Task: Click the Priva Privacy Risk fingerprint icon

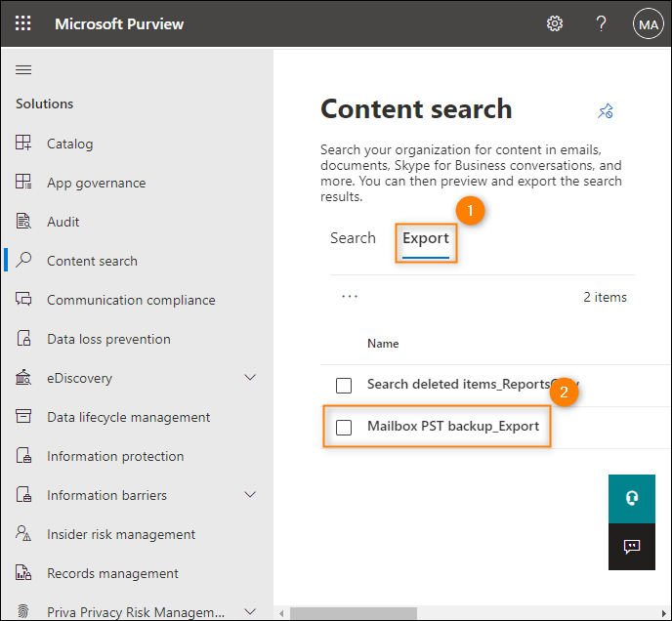Action: pos(23,611)
